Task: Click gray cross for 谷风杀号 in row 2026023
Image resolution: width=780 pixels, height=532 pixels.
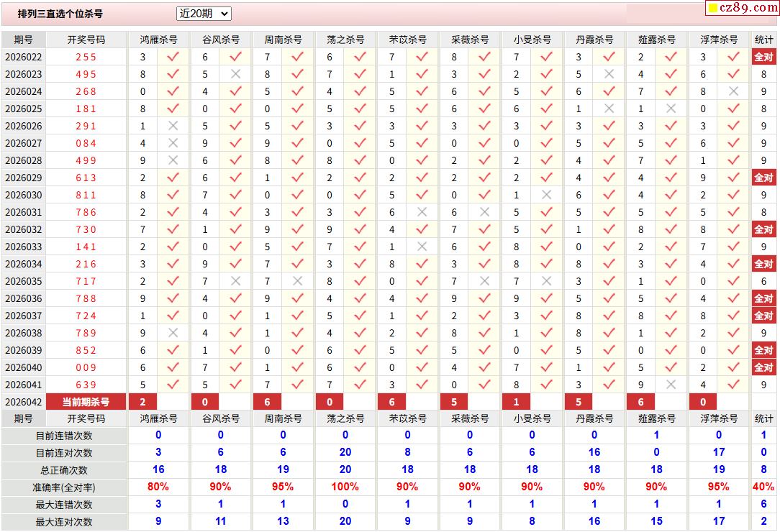Action: point(235,74)
